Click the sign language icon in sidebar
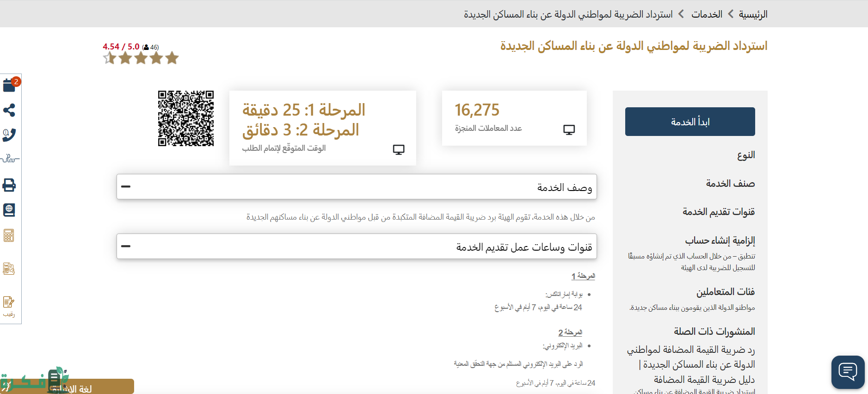Viewport: 868px width, 394px height. [9, 159]
